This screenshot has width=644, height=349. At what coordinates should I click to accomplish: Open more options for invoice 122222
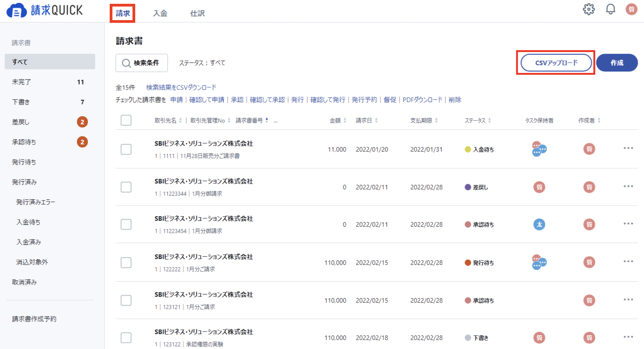coord(628,261)
